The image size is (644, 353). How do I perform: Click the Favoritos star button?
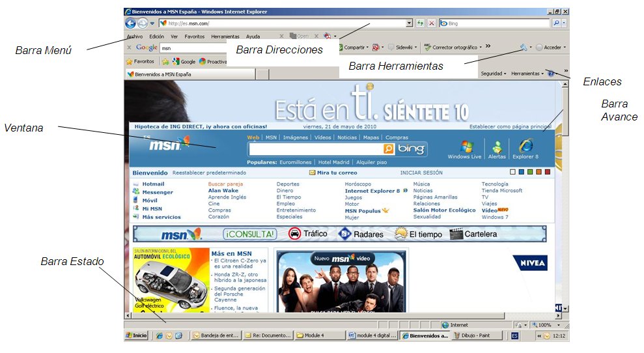pyautogui.click(x=141, y=62)
